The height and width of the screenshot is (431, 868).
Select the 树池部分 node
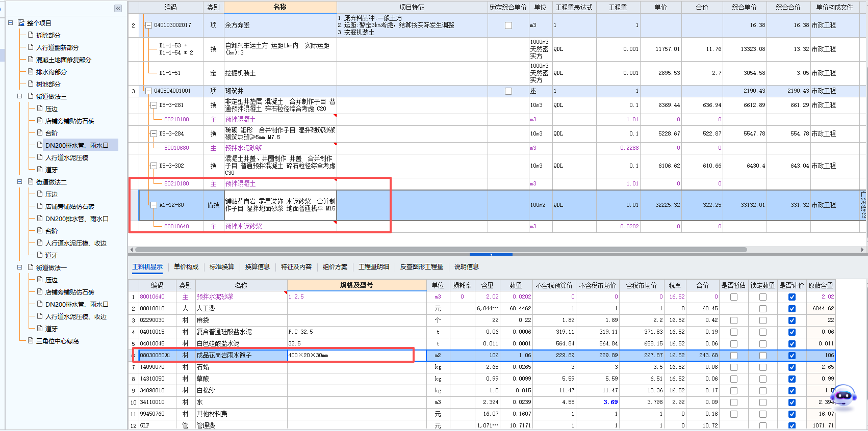coord(48,84)
